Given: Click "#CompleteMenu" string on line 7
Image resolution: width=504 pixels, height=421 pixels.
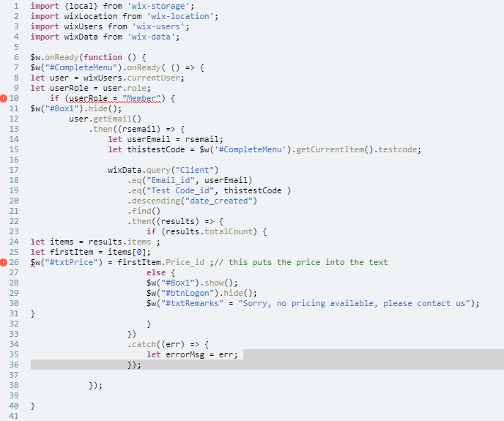Looking at the screenshot, I should [x=81, y=68].
